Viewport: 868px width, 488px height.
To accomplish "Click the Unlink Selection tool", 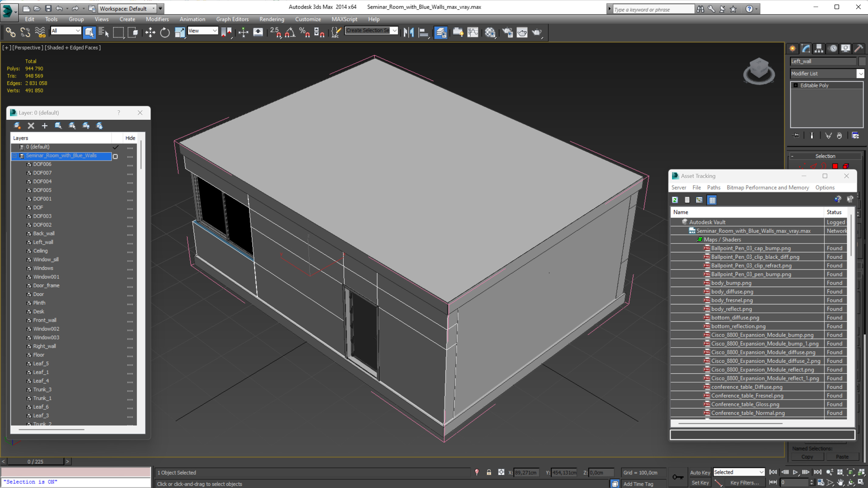I will 25,32.
